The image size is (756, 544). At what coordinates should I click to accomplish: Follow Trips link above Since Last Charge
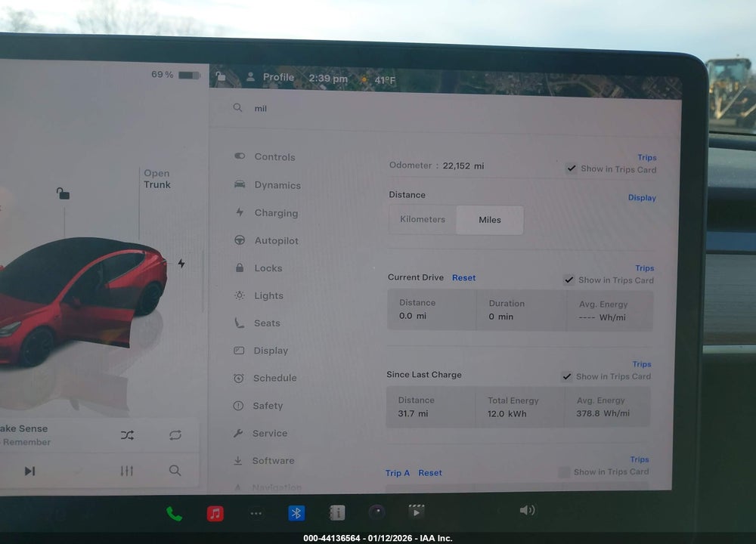[x=642, y=364]
